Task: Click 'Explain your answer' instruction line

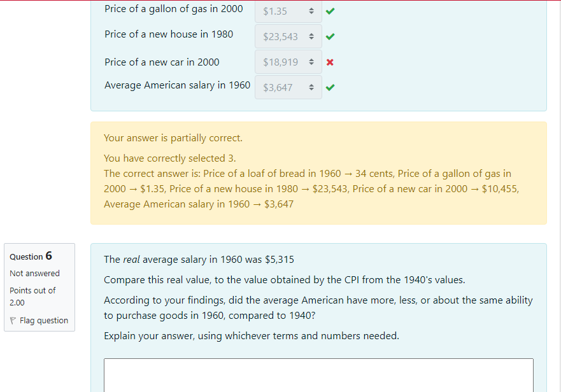Action: [252, 336]
